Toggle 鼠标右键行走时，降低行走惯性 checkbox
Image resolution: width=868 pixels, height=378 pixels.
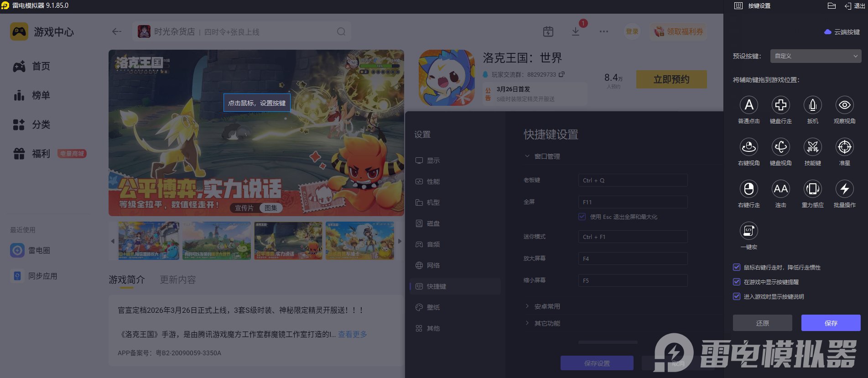tap(737, 267)
